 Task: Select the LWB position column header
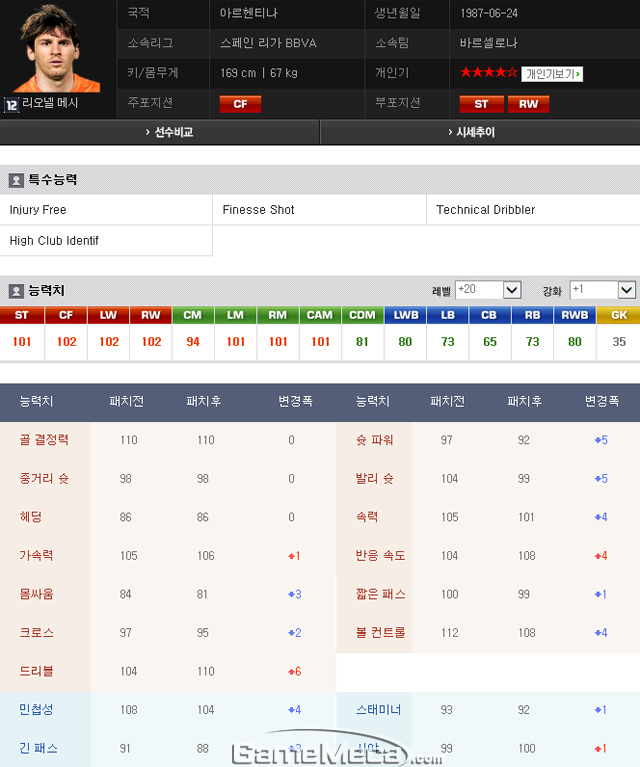coord(405,315)
